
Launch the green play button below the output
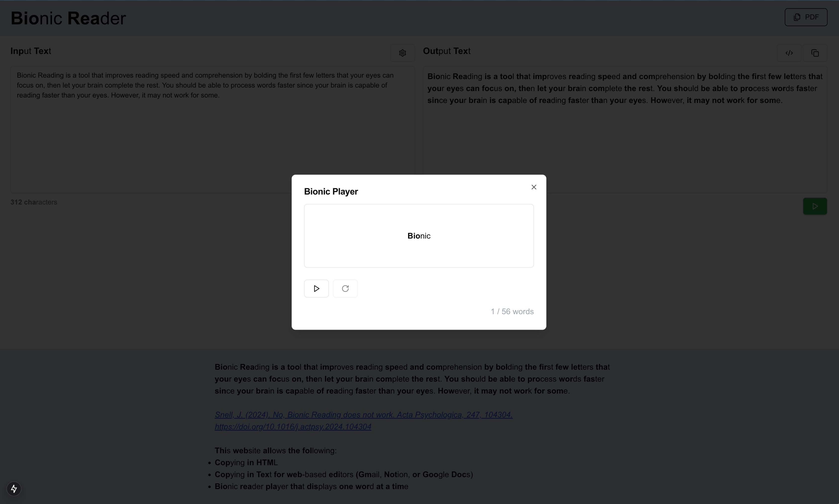click(x=815, y=206)
